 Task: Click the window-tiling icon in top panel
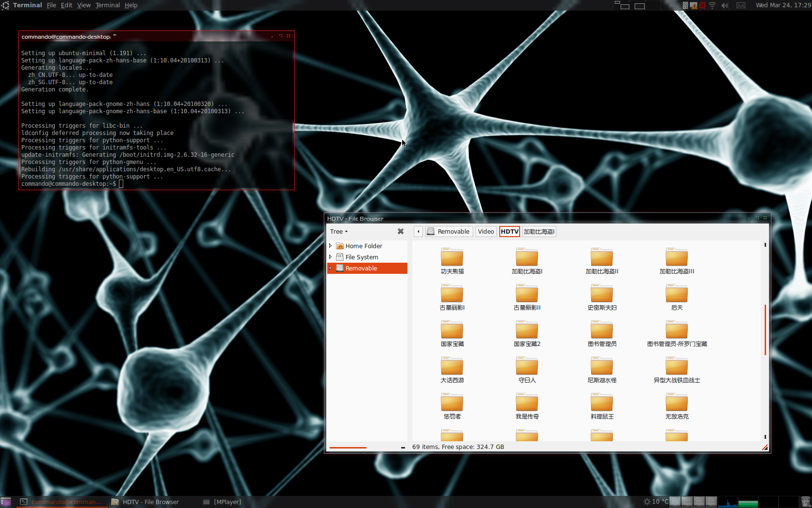(622, 5)
